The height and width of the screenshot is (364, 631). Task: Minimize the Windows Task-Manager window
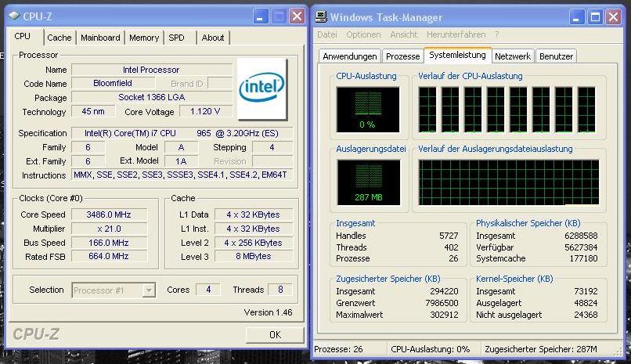point(577,17)
